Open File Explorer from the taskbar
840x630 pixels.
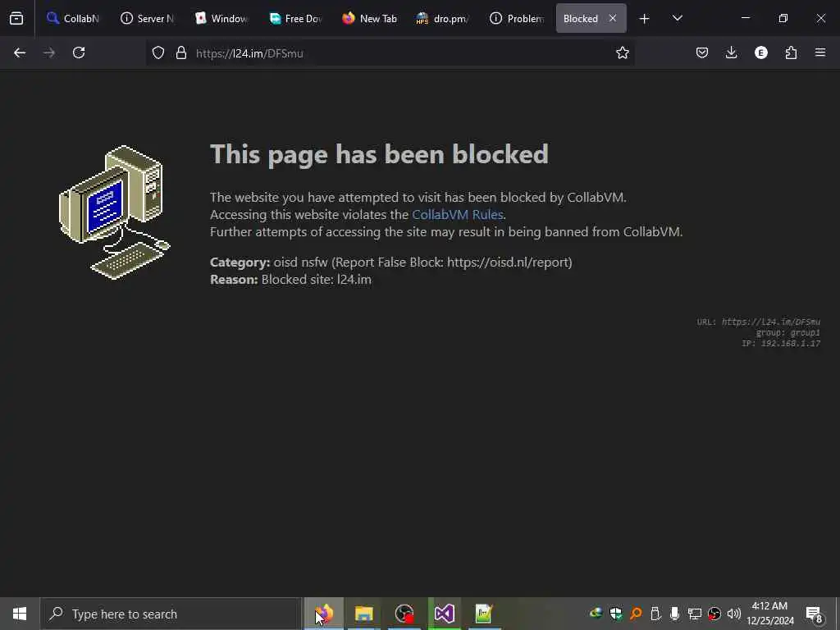click(363, 614)
